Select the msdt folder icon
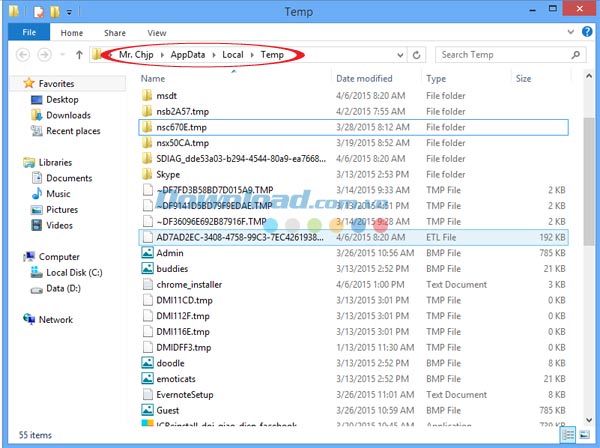 pos(147,95)
